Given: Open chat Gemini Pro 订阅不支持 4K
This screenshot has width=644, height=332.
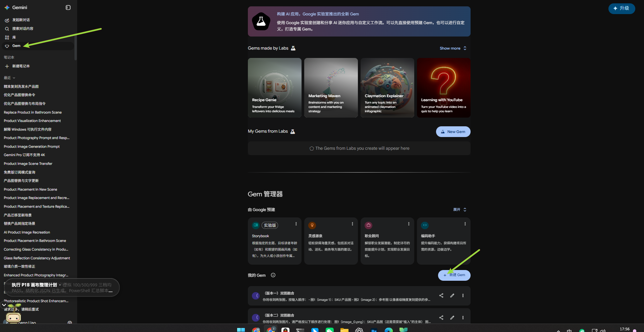Looking at the screenshot, I should pyautogui.click(x=24, y=155).
